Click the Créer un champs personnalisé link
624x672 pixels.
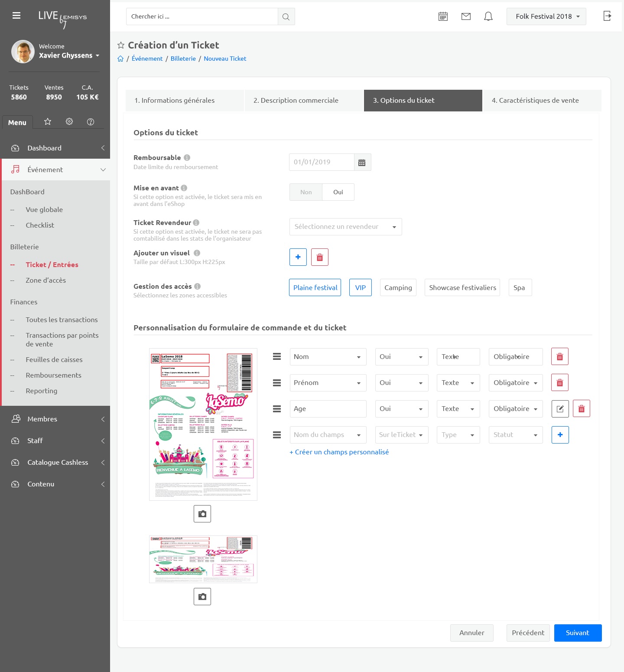coord(339,452)
